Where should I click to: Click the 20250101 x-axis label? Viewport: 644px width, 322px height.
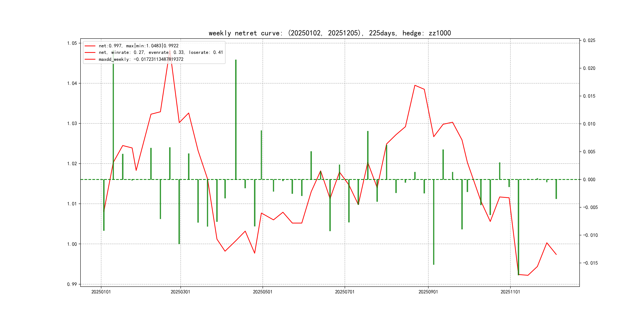coord(101,292)
